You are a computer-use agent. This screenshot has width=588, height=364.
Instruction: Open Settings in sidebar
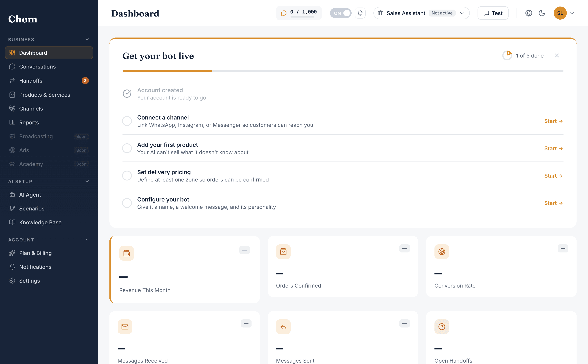tap(49, 281)
